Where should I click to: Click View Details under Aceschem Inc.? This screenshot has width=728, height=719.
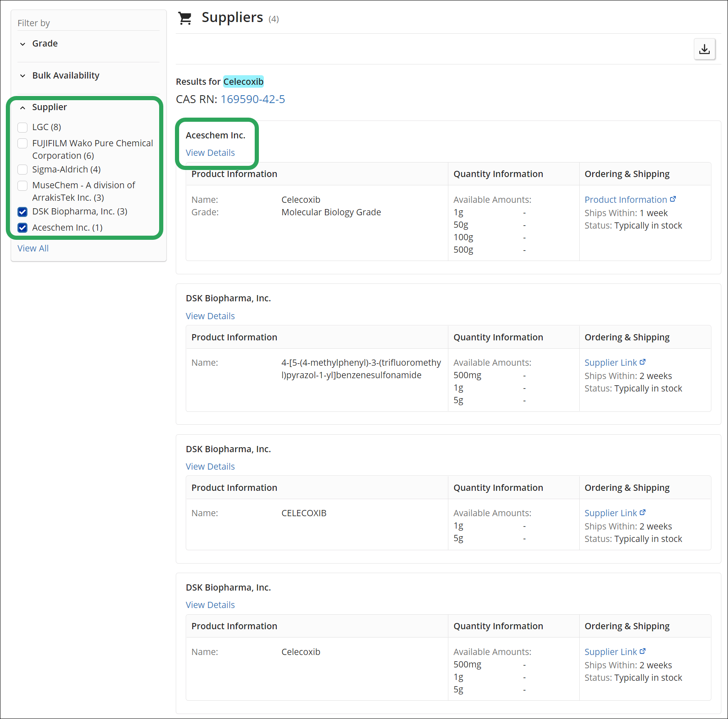pos(210,153)
